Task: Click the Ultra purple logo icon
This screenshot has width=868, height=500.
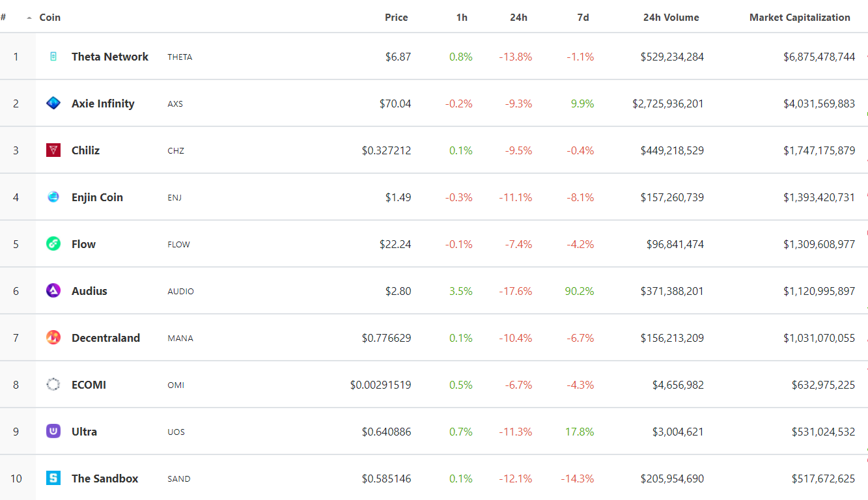Action: point(53,431)
